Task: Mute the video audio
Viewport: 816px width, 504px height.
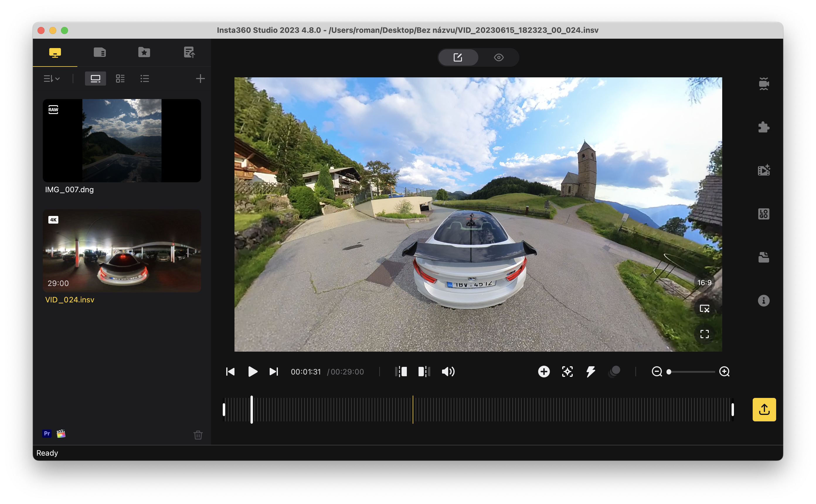Action: 448,372
